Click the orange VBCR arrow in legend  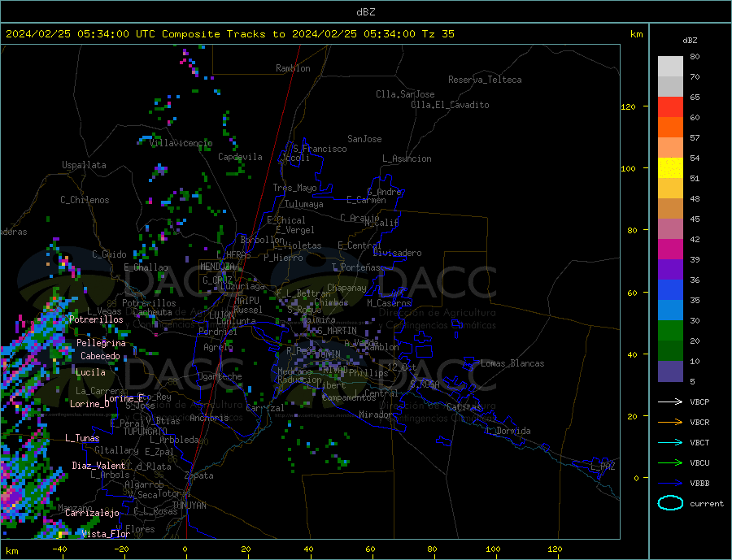[x=670, y=423]
